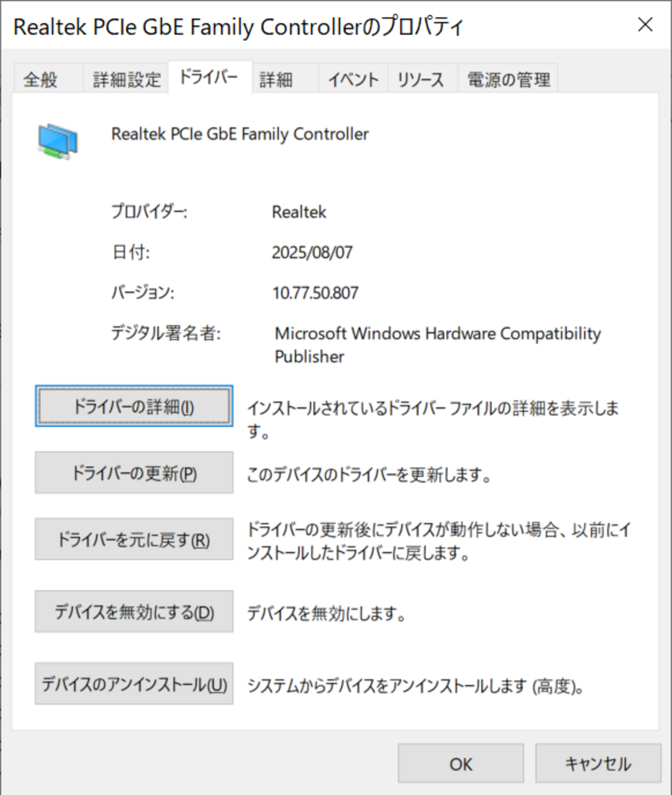Click the ドライバーの詳細 button
Image resolution: width=672 pixels, height=795 pixels.
pos(133,407)
